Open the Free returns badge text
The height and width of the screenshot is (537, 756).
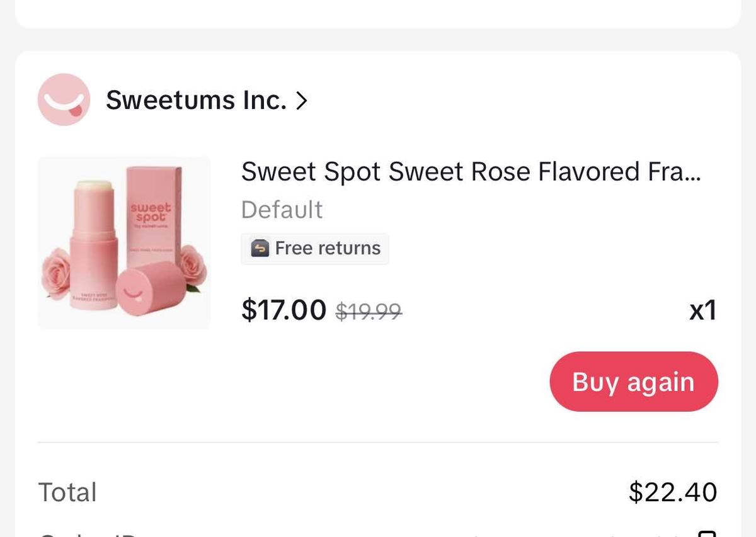click(328, 249)
